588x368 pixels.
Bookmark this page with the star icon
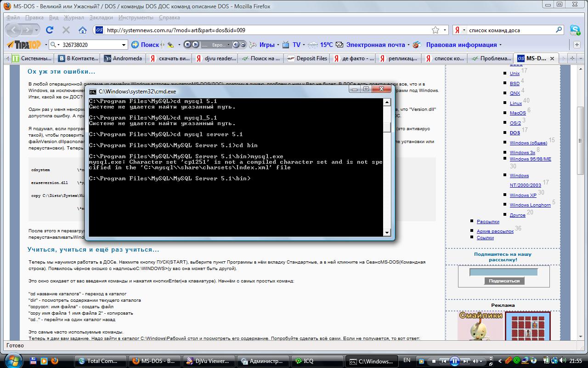435,30
